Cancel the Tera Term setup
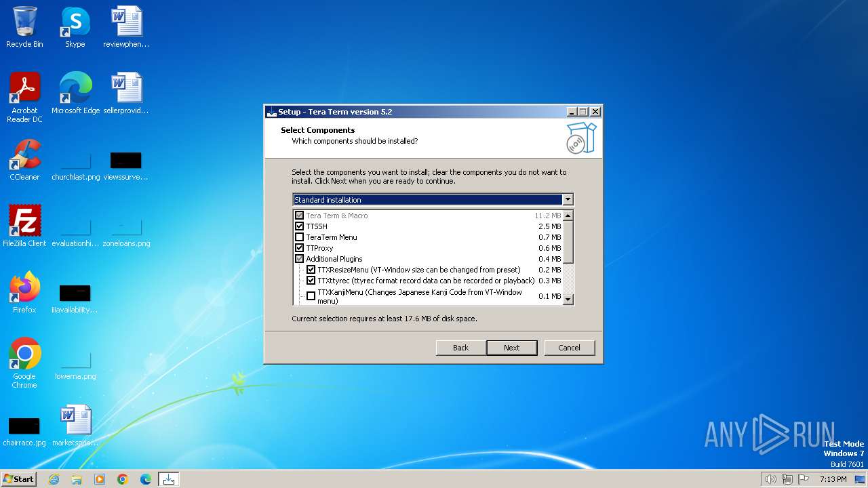 pyautogui.click(x=569, y=348)
